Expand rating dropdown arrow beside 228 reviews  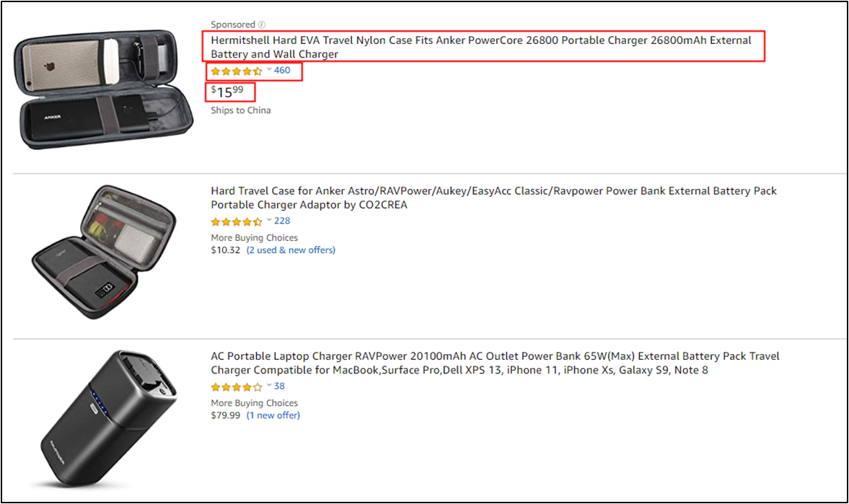point(269,221)
